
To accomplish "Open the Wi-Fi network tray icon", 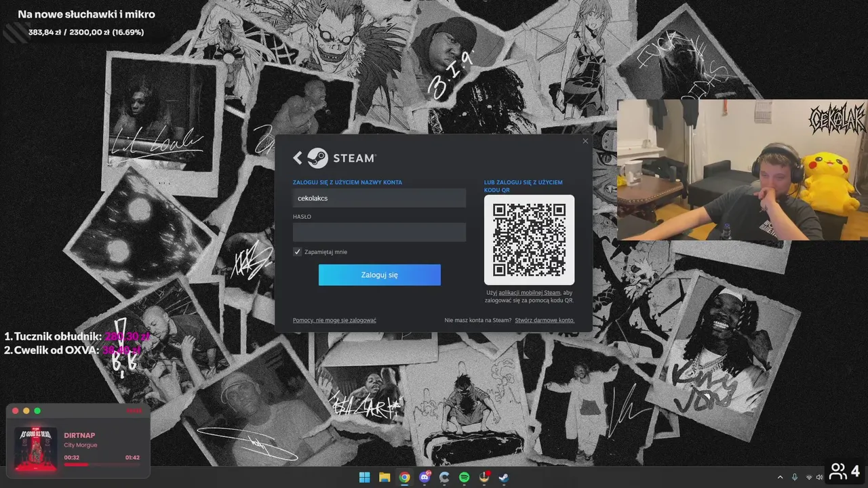I will pos(808,478).
